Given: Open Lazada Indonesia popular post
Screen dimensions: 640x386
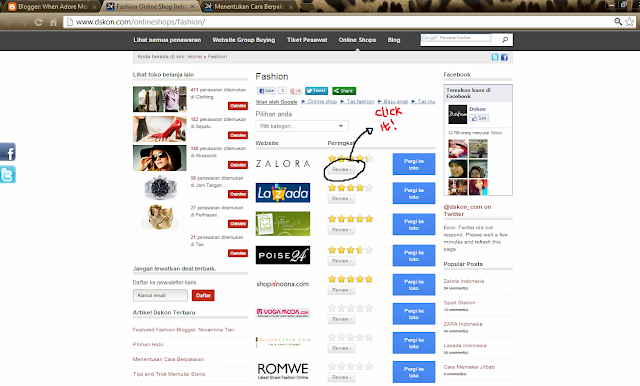Looking at the screenshot, I should [x=465, y=346].
